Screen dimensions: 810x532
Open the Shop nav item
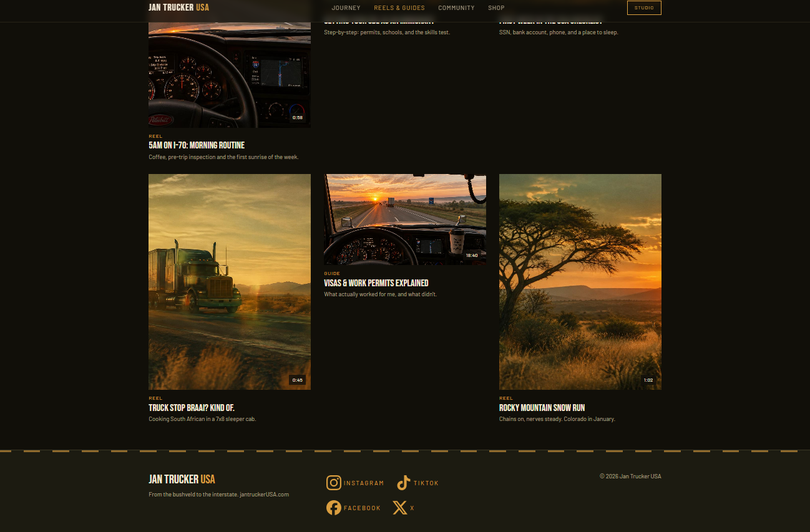496,8
